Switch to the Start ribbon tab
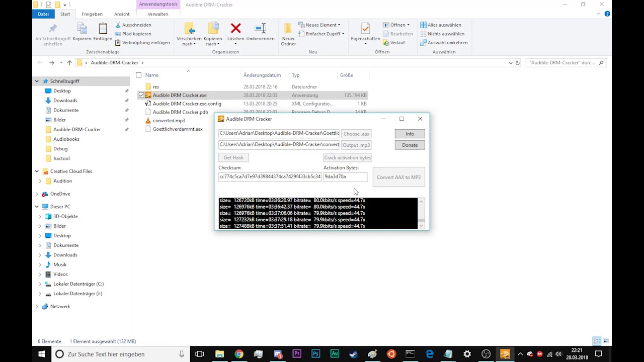The image size is (644, 362). click(65, 14)
